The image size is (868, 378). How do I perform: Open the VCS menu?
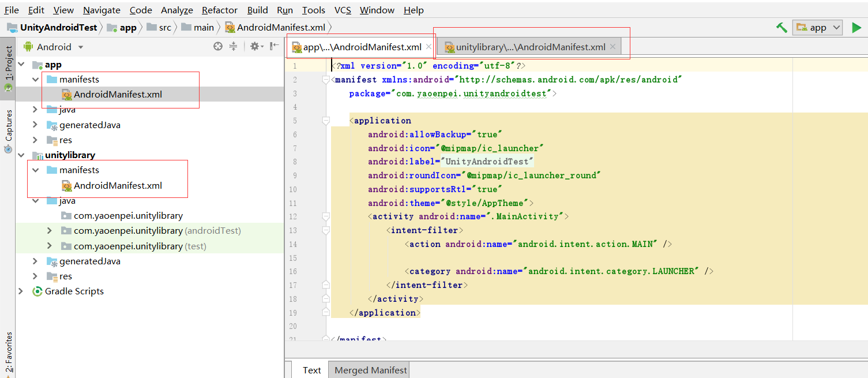342,10
